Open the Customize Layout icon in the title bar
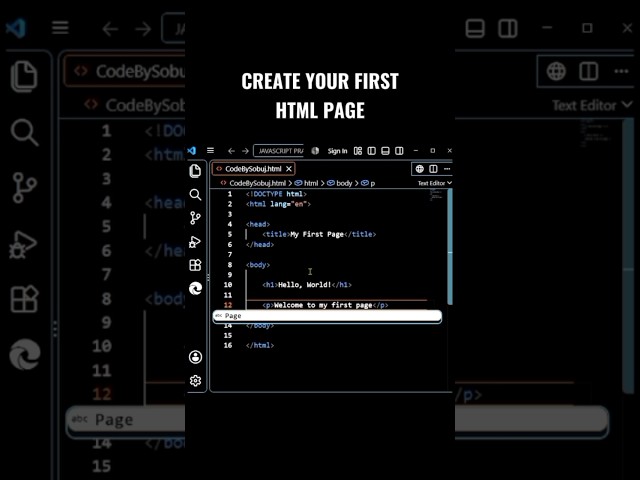This screenshot has height=480, width=640. point(358,151)
